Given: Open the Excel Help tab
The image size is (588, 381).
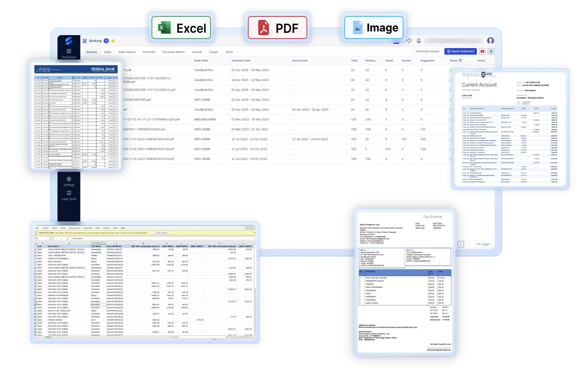Looking at the screenshot, I should click(123, 228).
